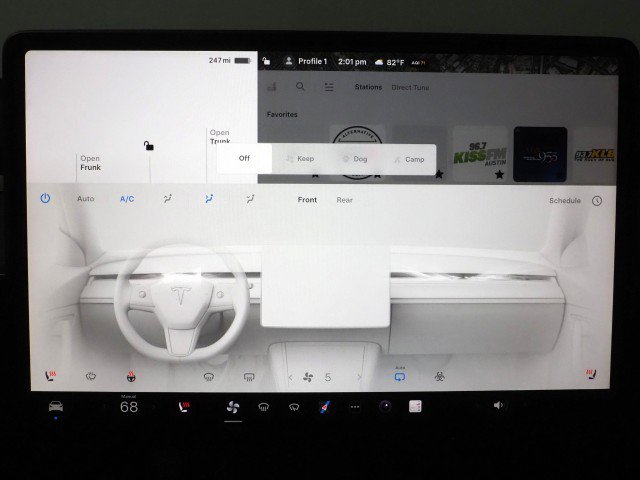Select the foot-level airflow vent icon
This screenshot has width=640, height=480.
[250, 199]
